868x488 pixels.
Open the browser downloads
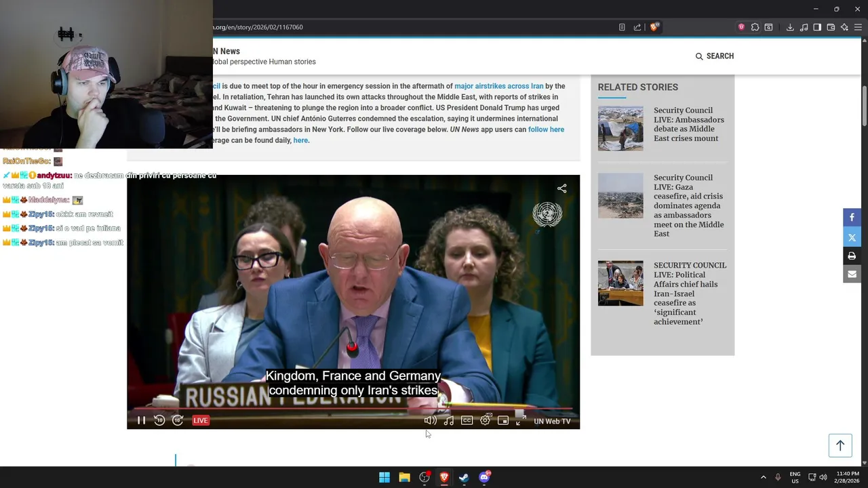point(790,27)
